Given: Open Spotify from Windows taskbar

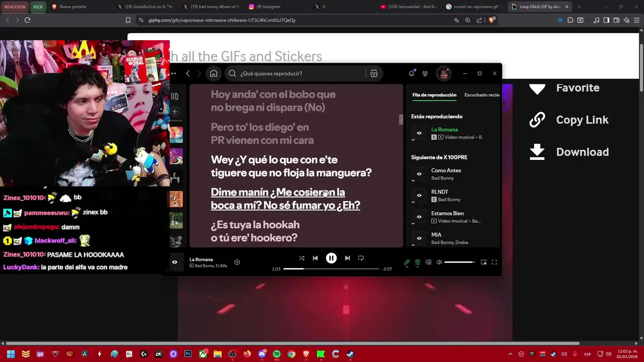Looking at the screenshot, I should pyautogui.click(x=277, y=354).
